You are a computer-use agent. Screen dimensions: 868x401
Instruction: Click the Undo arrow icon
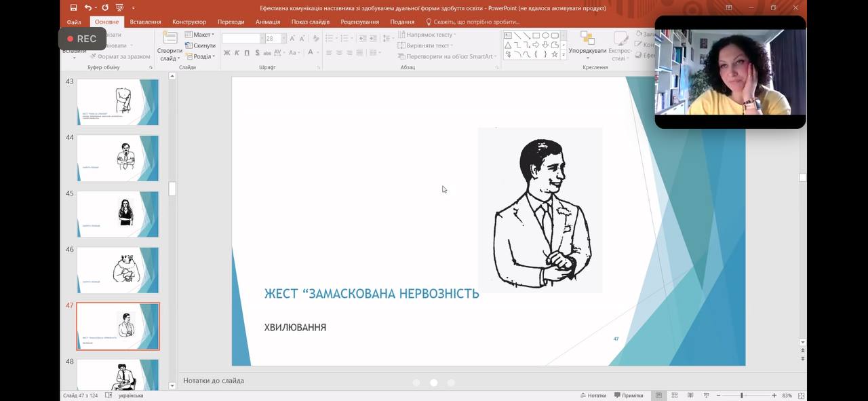(x=88, y=7)
